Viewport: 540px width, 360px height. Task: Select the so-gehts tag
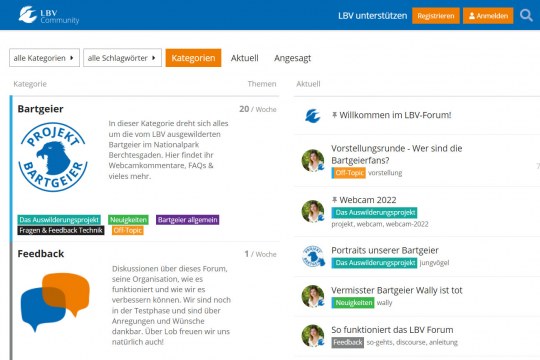pyautogui.click(x=380, y=342)
